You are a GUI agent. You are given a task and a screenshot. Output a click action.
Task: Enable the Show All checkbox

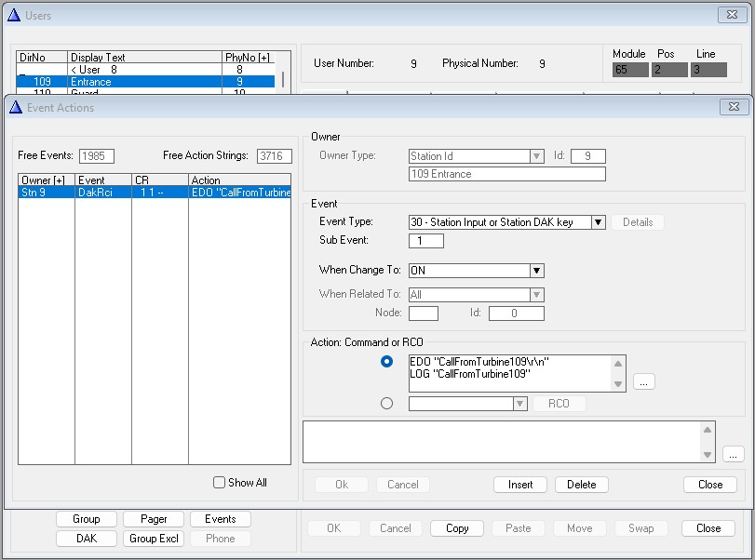[x=219, y=482]
